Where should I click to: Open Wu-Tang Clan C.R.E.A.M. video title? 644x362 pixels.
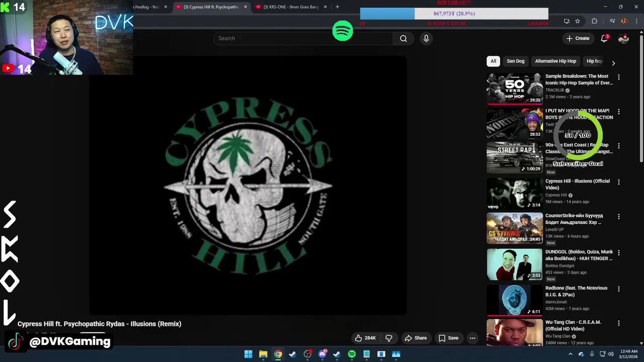574,325
